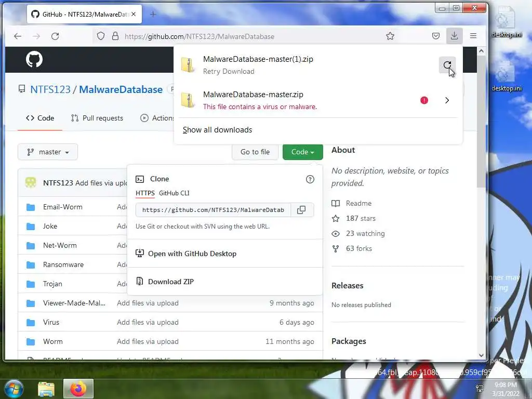Open the Worm folder

pyautogui.click(x=53, y=342)
